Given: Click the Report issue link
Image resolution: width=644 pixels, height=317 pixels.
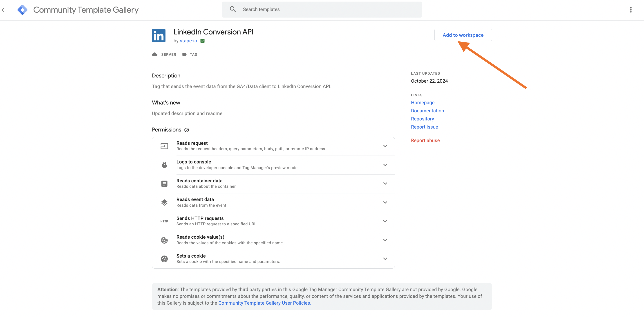Looking at the screenshot, I should click(424, 127).
